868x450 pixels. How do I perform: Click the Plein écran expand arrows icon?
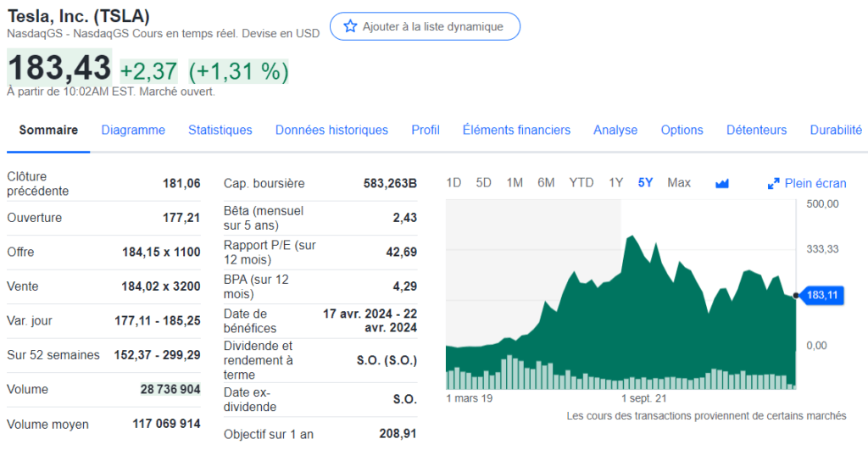[x=773, y=183]
